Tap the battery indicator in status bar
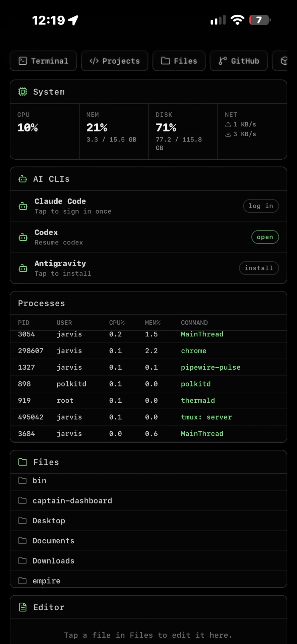 click(260, 20)
